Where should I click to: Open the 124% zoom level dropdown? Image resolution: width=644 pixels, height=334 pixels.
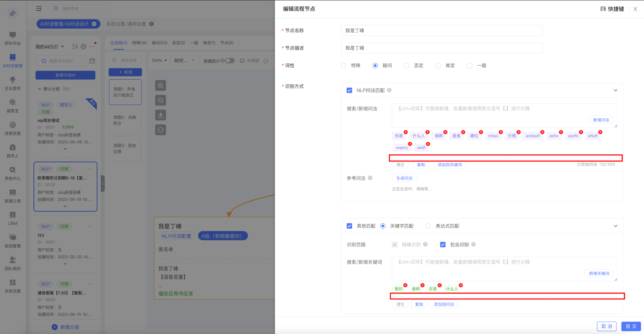pos(159,61)
